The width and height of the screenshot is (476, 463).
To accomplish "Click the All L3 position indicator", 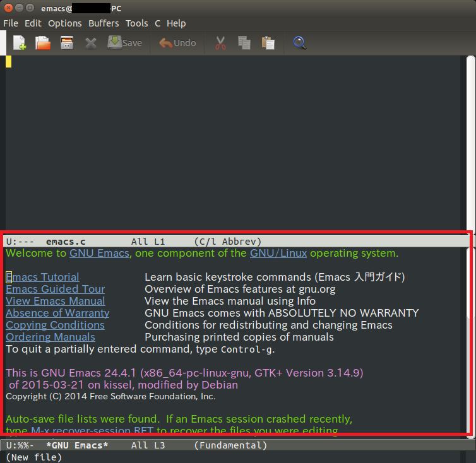I will tap(148, 445).
